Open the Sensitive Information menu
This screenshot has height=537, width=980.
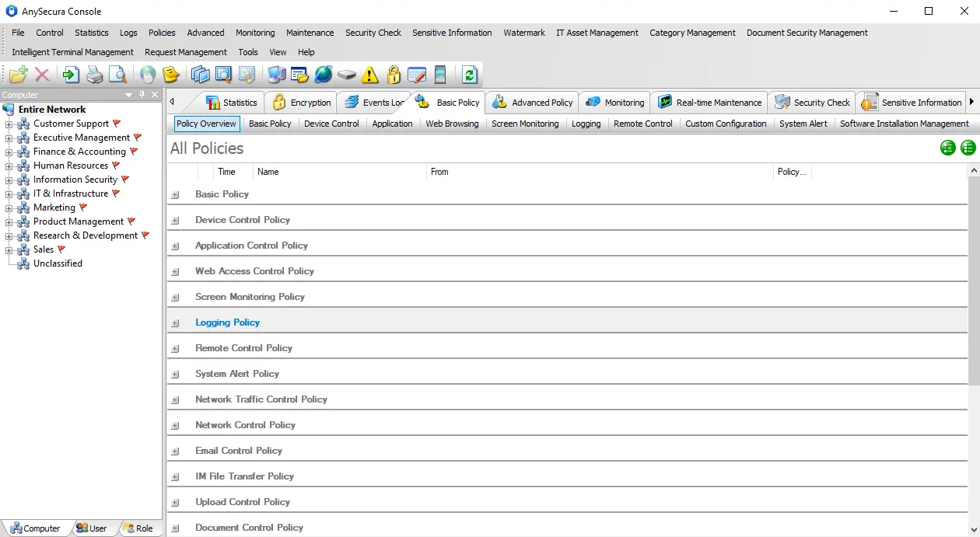452,33
